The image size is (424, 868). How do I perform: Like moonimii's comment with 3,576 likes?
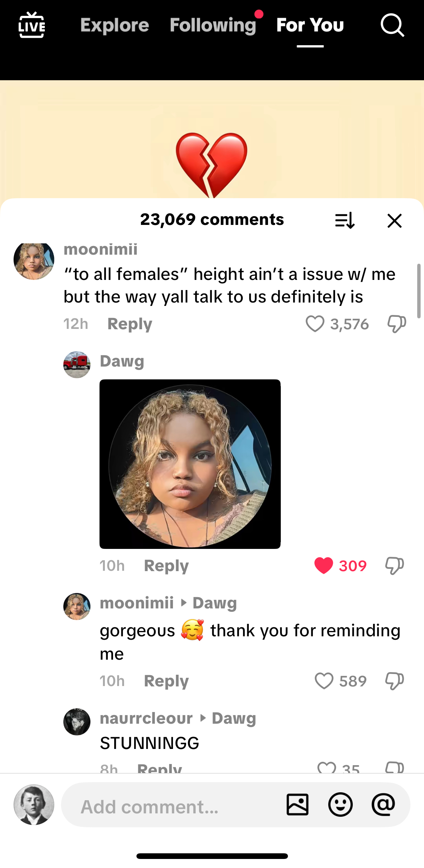click(x=315, y=324)
